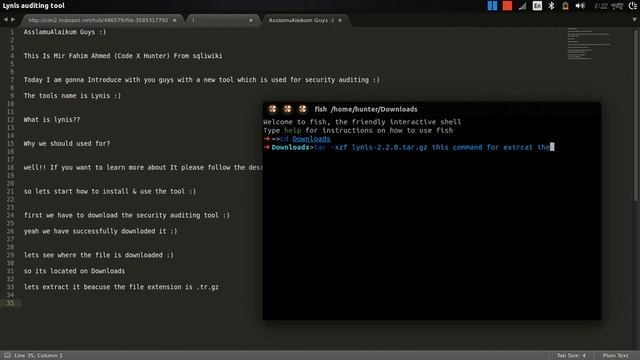Open the network signal strength indicator

522,6
